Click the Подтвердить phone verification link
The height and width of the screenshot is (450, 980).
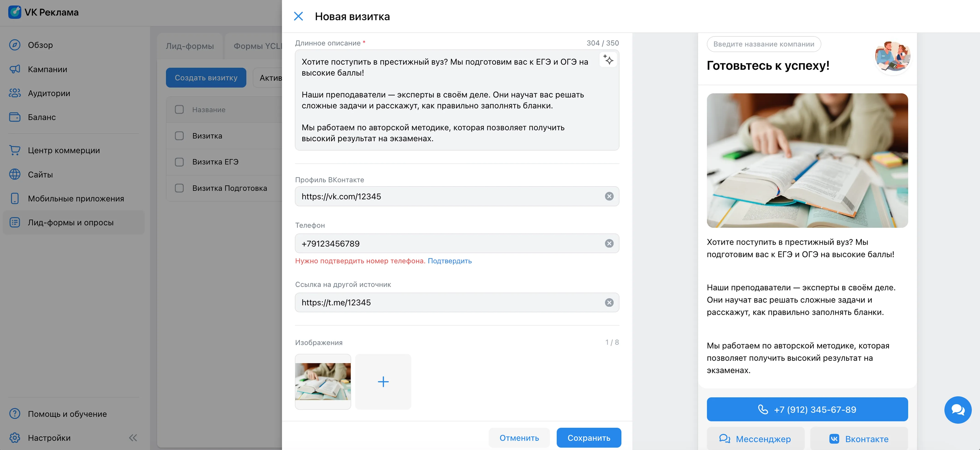point(450,261)
